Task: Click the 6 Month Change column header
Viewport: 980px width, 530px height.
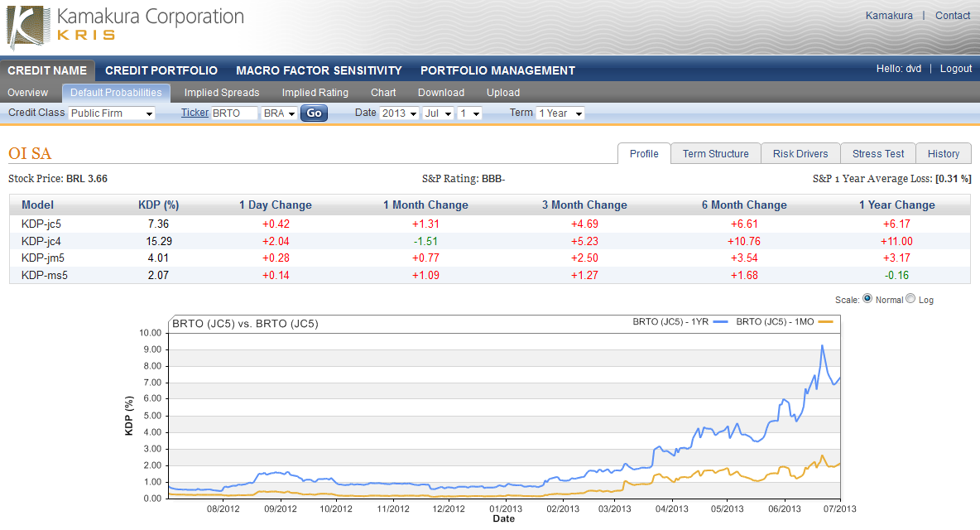Action: click(744, 205)
